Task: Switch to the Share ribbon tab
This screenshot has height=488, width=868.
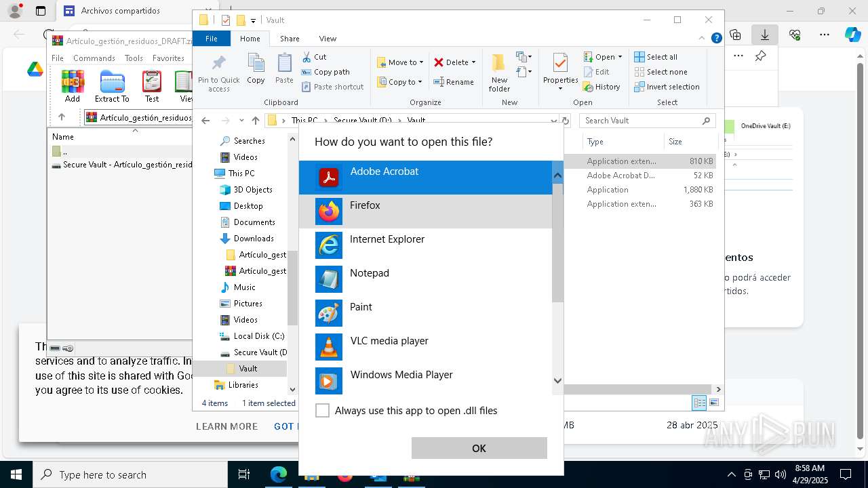Action: [290, 39]
